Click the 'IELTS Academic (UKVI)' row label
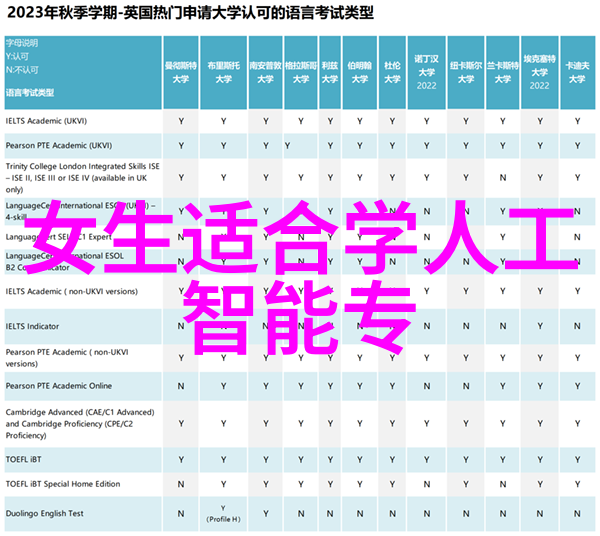Viewport: 600px width, 536px height. click(x=46, y=121)
